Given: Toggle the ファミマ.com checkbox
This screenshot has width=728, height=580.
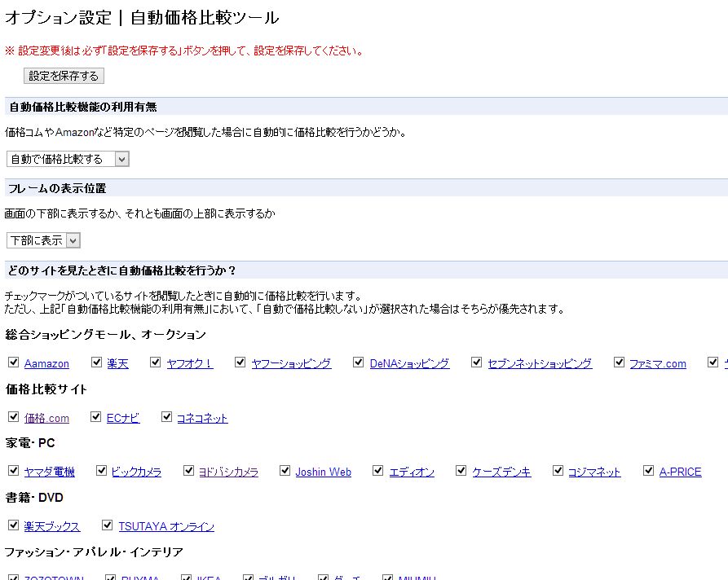Looking at the screenshot, I should point(619,362).
